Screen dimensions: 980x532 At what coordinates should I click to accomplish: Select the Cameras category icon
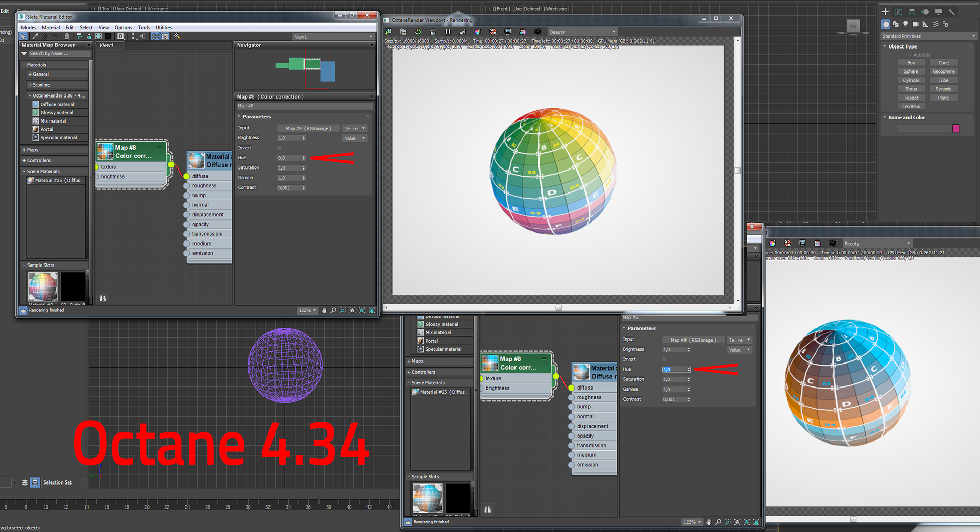[916, 24]
